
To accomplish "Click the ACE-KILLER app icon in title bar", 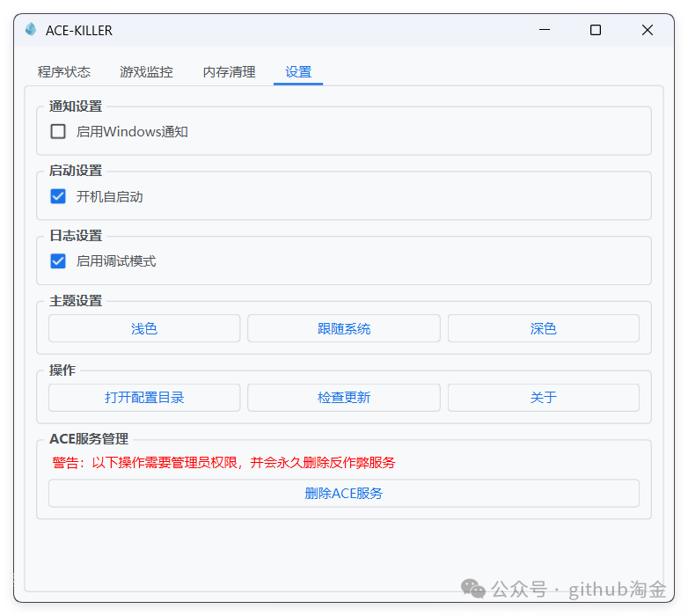I will click(x=31, y=29).
